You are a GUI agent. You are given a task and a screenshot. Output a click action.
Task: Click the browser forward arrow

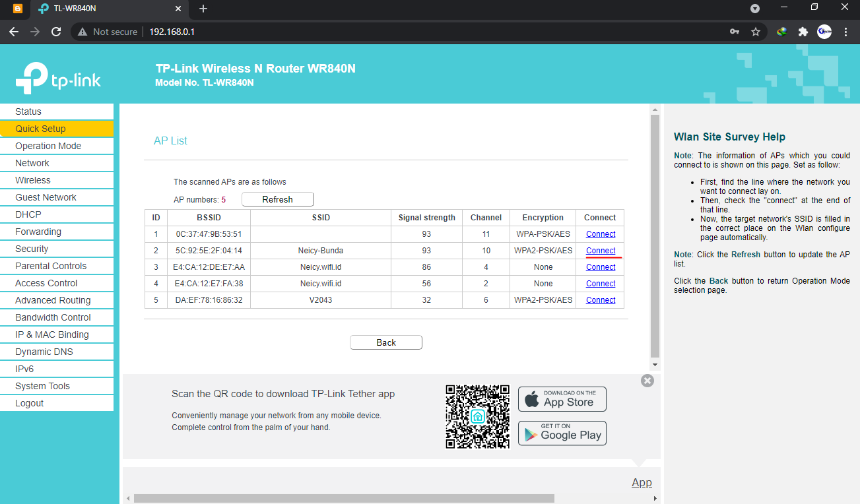point(35,32)
